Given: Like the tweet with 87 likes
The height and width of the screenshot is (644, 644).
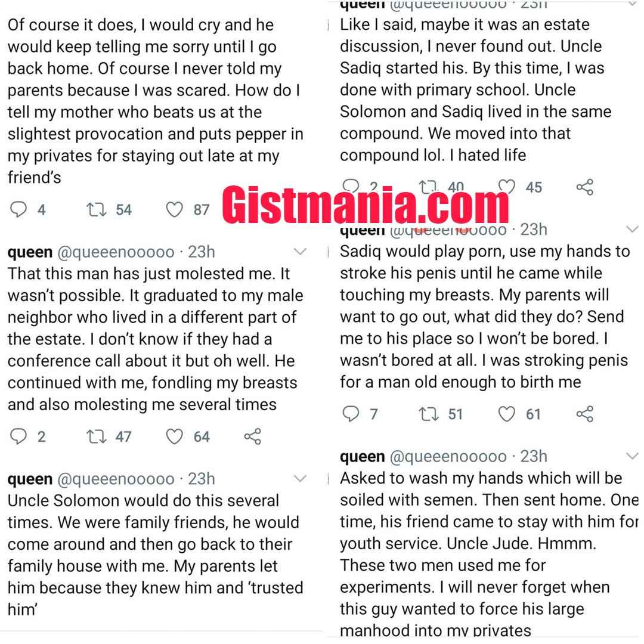Looking at the screenshot, I should click(174, 209).
